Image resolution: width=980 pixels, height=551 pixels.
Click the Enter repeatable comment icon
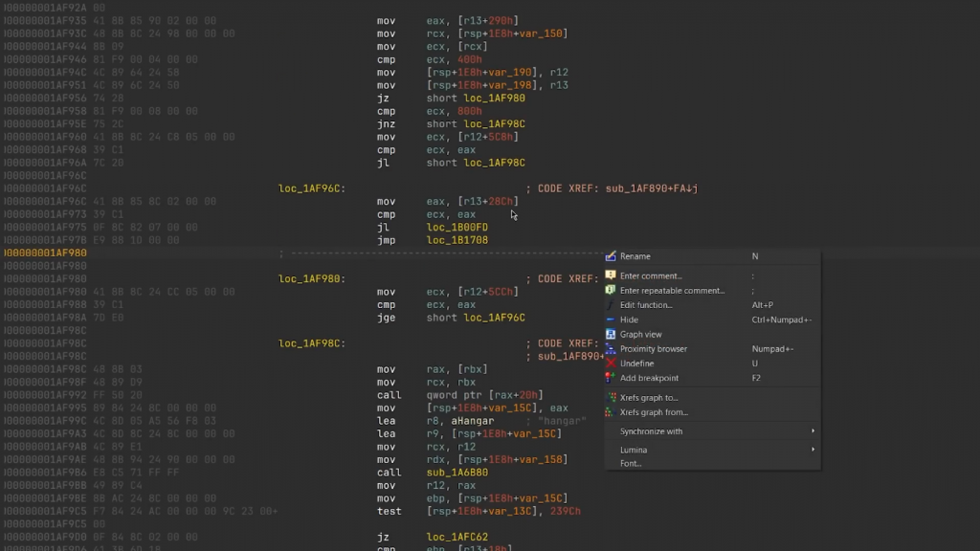tap(611, 290)
